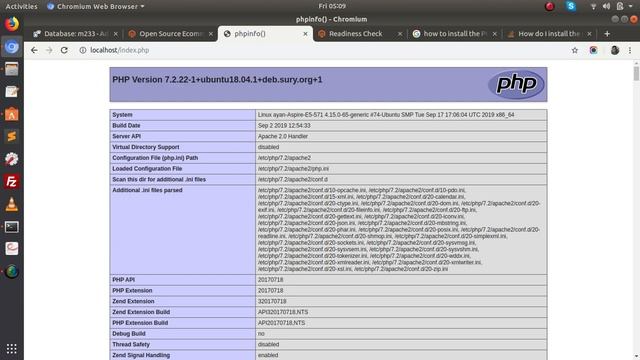Switch to the Database: m233 tab
Viewport: 640px width, 360px height.
[x=76, y=34]
